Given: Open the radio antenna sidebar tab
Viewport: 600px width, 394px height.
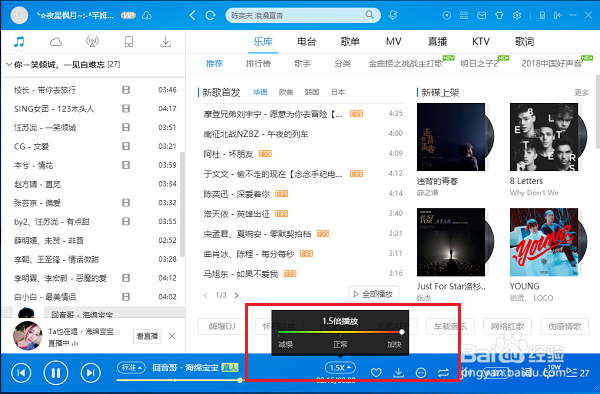Looking at the screenshot, I should coord(92,41).
